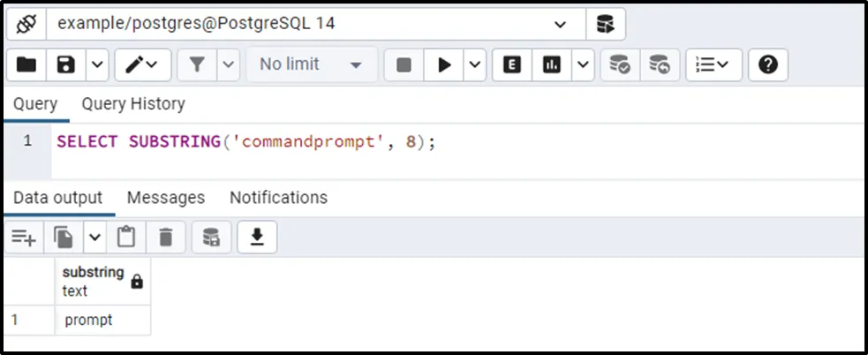Screen dimensions: 868x355
Task: Run the query with Execute play button
Action: tap(445, 64)
